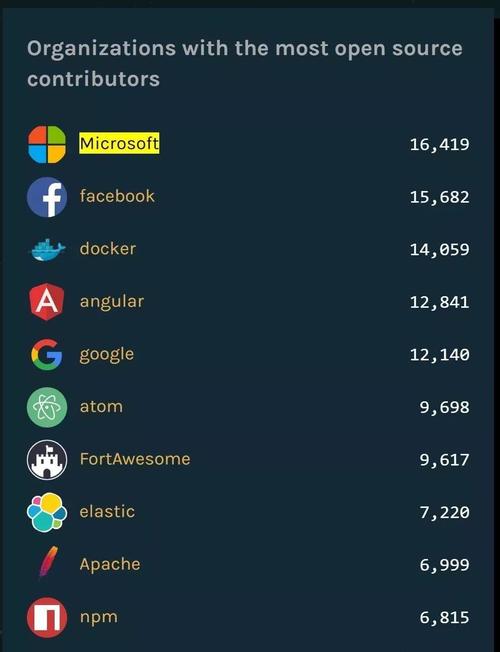
Task: Open the Apache organization link
Action: click(x=110, y=565)
